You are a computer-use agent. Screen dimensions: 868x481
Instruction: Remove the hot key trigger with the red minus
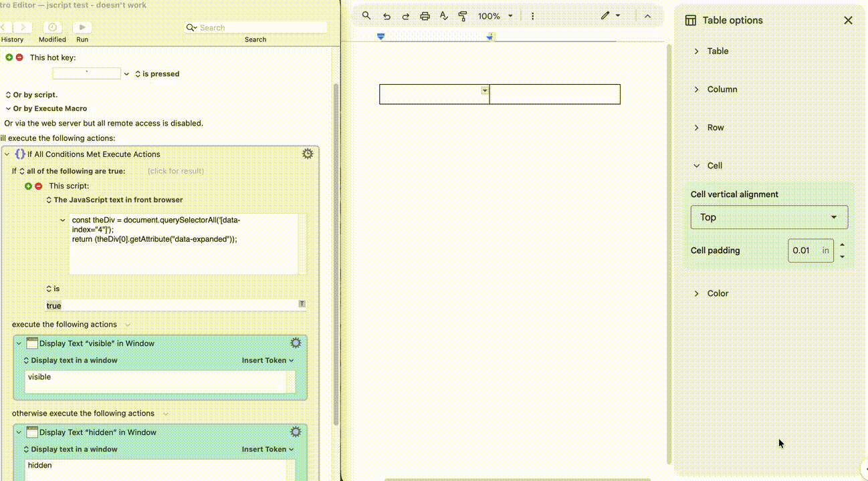click(19, 57)
